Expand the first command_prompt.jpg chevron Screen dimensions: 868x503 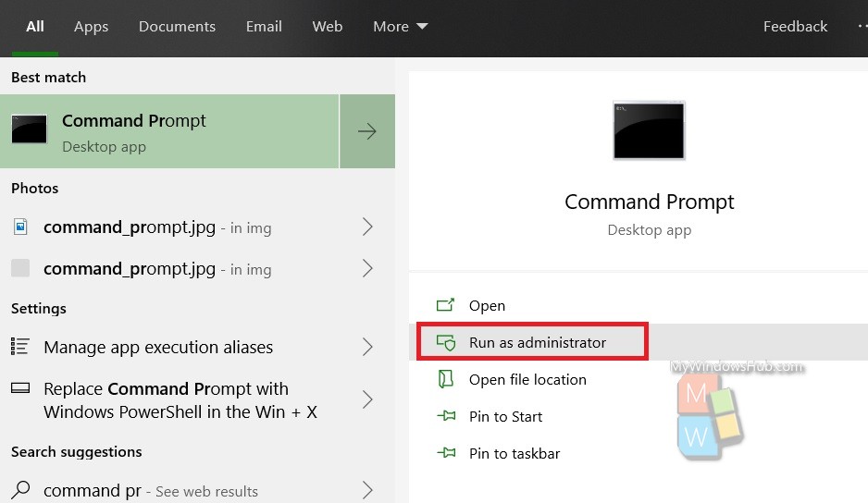pyautogui.click(x=367, y=227)
